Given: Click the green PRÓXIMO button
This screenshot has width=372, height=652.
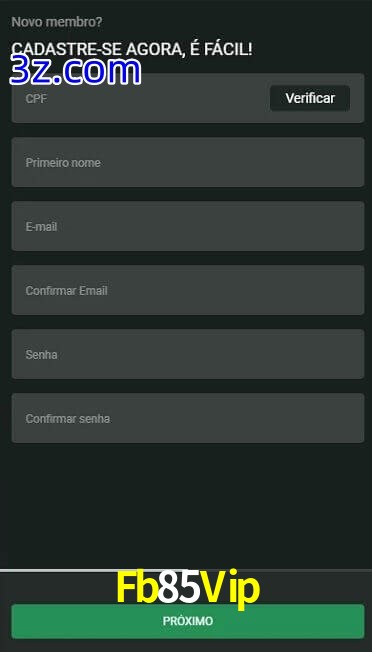Looking at the screenshot, I should [x=188, y=621].
